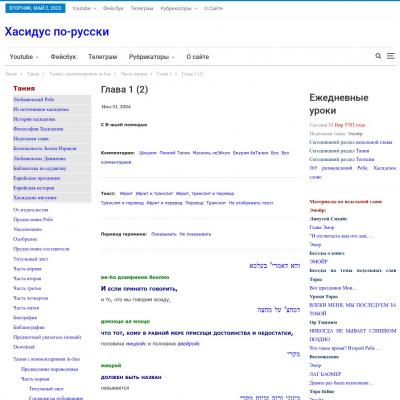
Task: Select the Часть вторая sidebar item
Action: [x=27, y=278]
